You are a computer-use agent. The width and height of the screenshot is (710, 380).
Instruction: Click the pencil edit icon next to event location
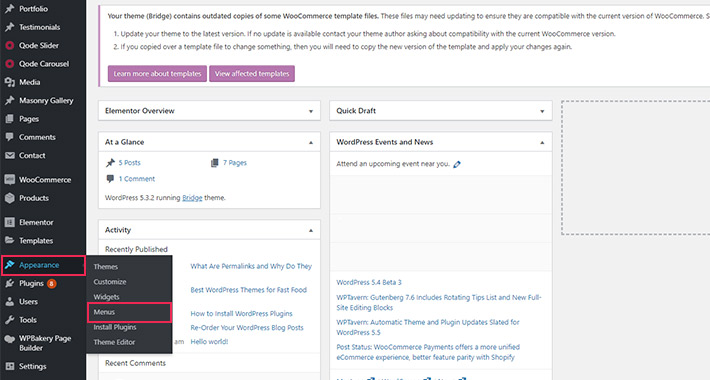tap(457, 164)
